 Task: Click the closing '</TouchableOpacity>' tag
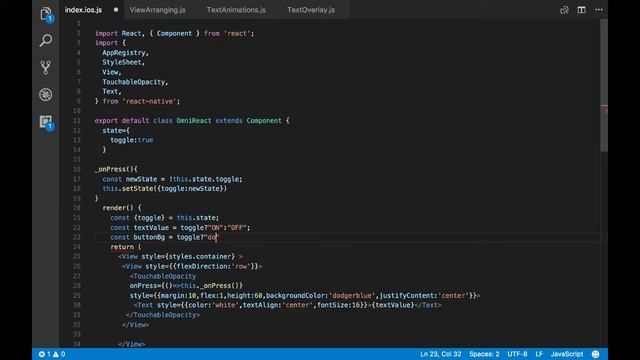163,315
